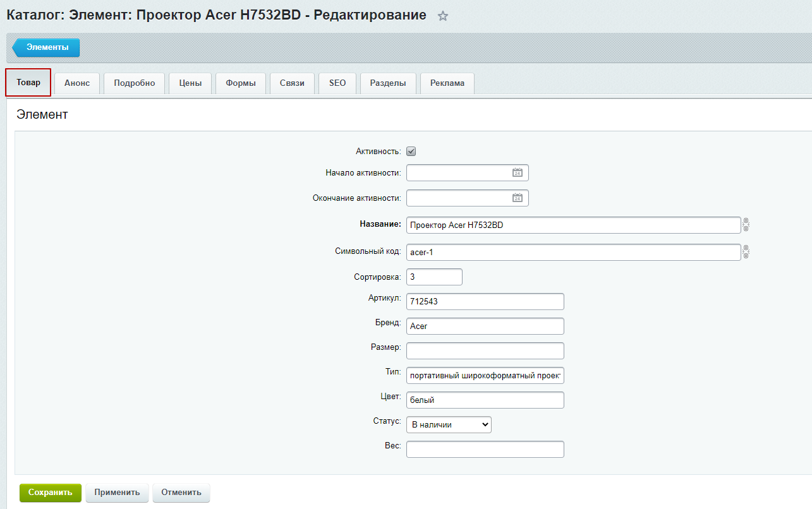The width and height of the screenshot is (812, 509).
Task: Click the Название label text
Action: click(380, 224)
